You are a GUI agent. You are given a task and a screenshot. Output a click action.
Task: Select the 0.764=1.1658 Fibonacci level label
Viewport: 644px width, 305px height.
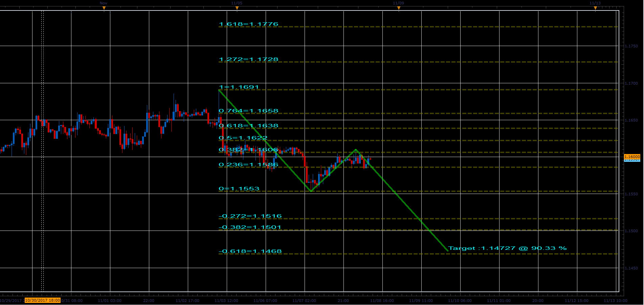(x=249, y=111)
